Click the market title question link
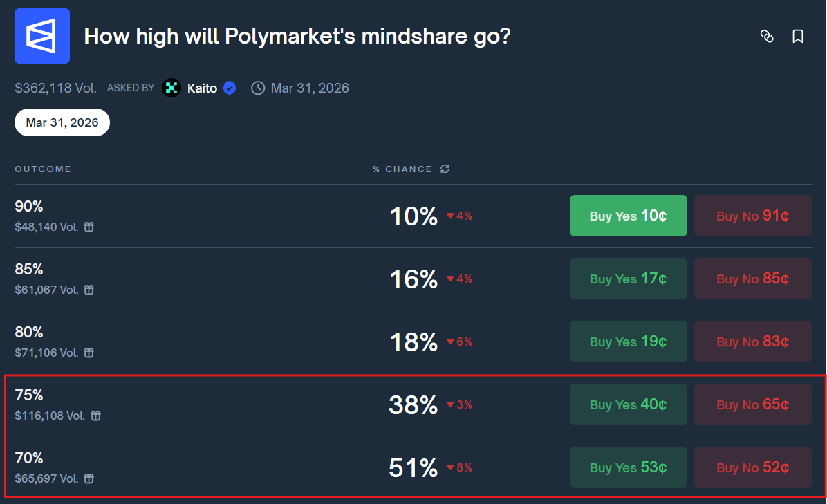This screenshot has height=504, width=827. [x=297, y=36]
